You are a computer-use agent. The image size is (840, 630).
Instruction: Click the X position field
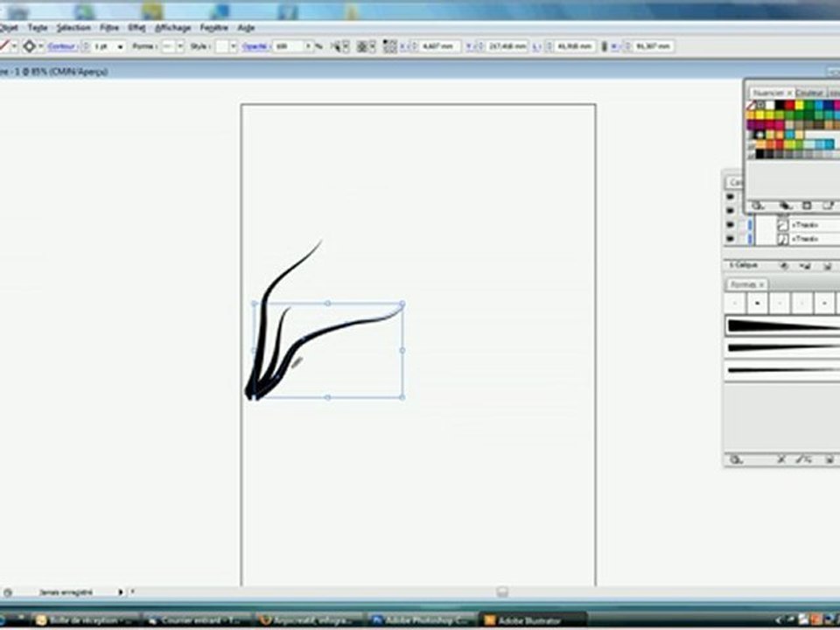coord(440,46)
